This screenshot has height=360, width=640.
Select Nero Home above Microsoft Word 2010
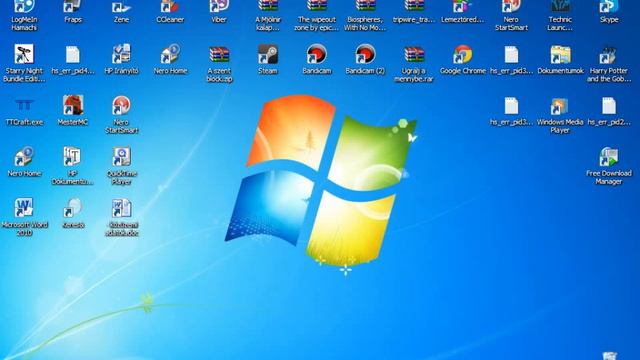[x=24, y=162]
